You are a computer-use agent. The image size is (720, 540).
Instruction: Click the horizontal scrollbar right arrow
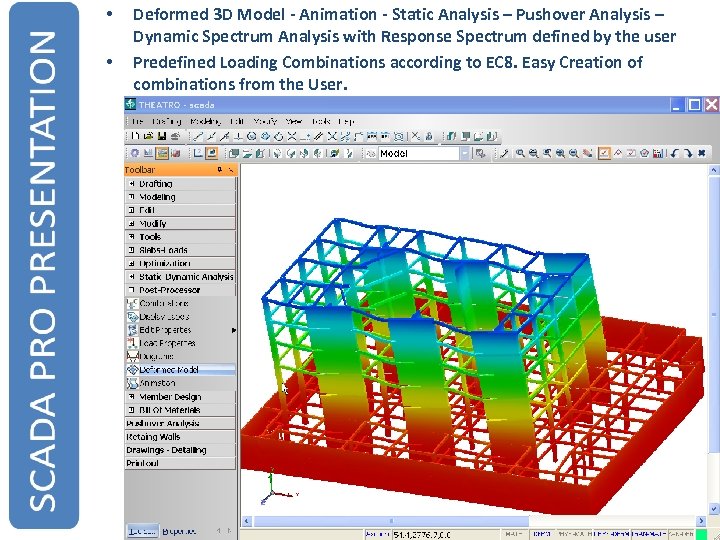[701, 521]
